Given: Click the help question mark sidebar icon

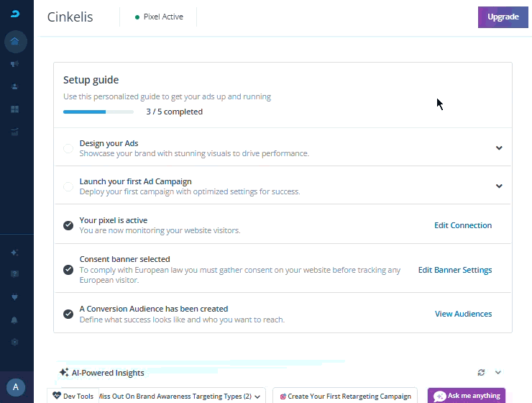Looking at the screenshot, I should [x=15, y=274].
